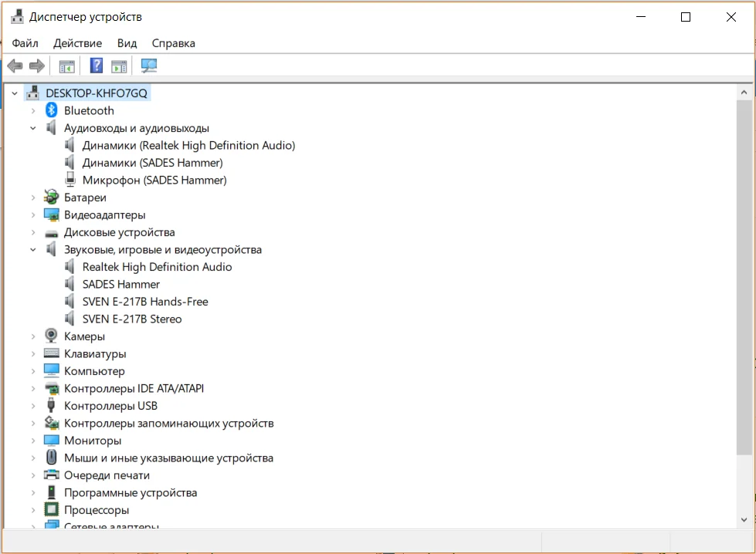This screenshot has height=554, width=756.
Task: Click the printer icon next to Очереди печати
Action: tap(52, 475)
